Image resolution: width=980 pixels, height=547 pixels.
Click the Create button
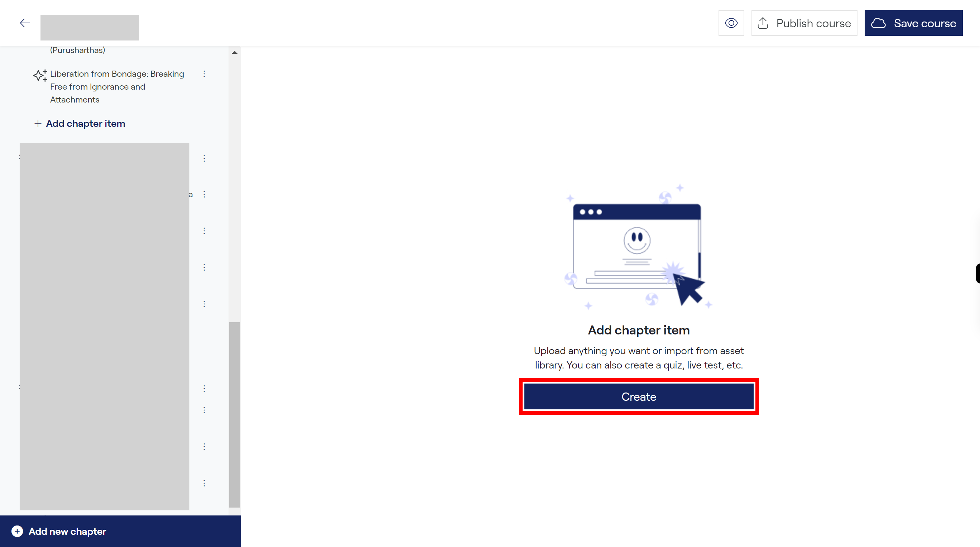(x=639, y=396)
